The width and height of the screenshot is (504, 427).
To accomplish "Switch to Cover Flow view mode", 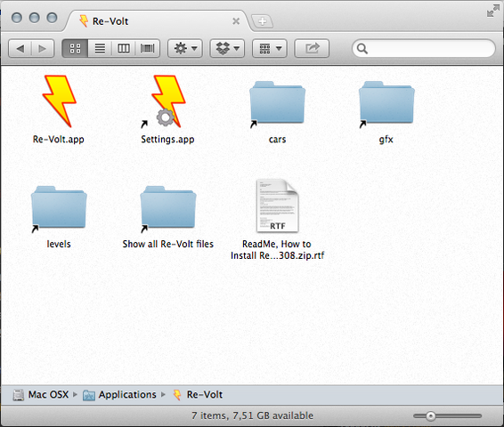I will pos(148,49).
